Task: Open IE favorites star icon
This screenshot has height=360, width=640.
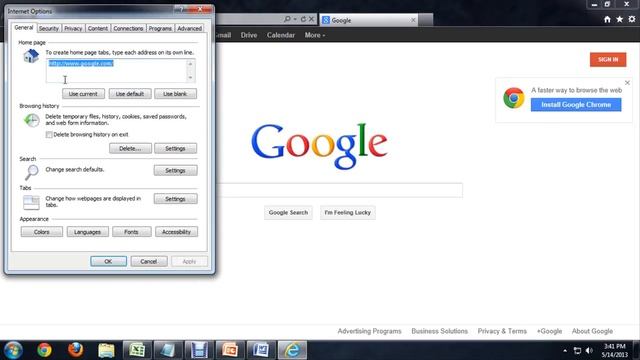Action: click(620, 19)
